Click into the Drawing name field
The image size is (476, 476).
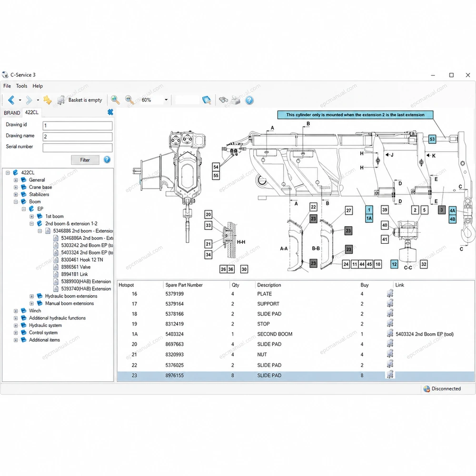click(x=78, y=137)
